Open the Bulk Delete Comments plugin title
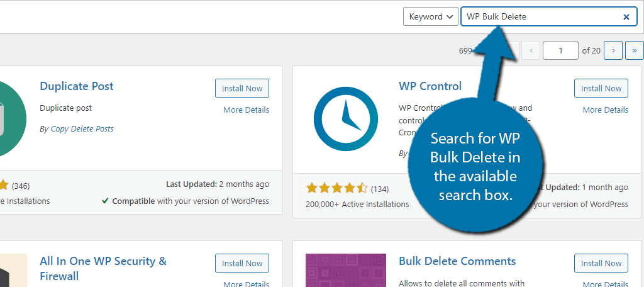This screenshot has height=287, width=644. [x=457, y=261]
